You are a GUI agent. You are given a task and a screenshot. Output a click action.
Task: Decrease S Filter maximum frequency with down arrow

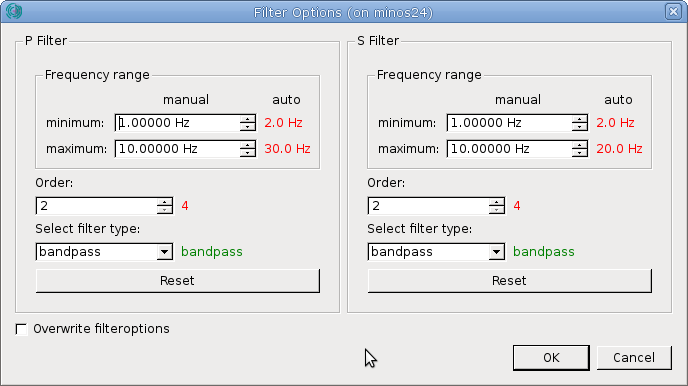(580, 153)
